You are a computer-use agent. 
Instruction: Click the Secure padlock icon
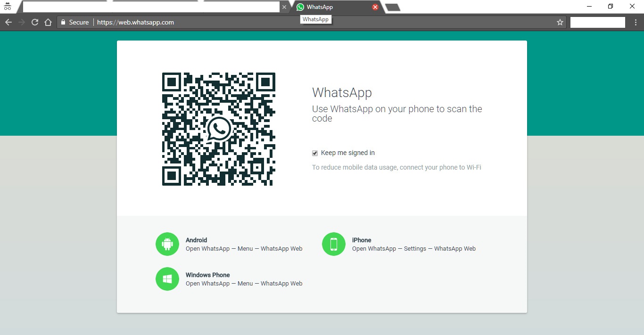tap(63, 22)
